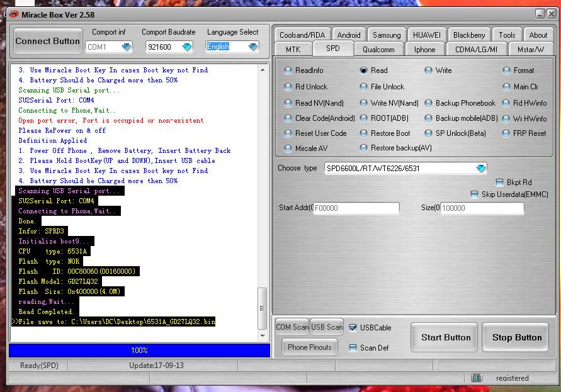Image resolution: width=561 pixels, height=392 pixels.
Task: Click the COM Scan button
Action: click(292, 327)
